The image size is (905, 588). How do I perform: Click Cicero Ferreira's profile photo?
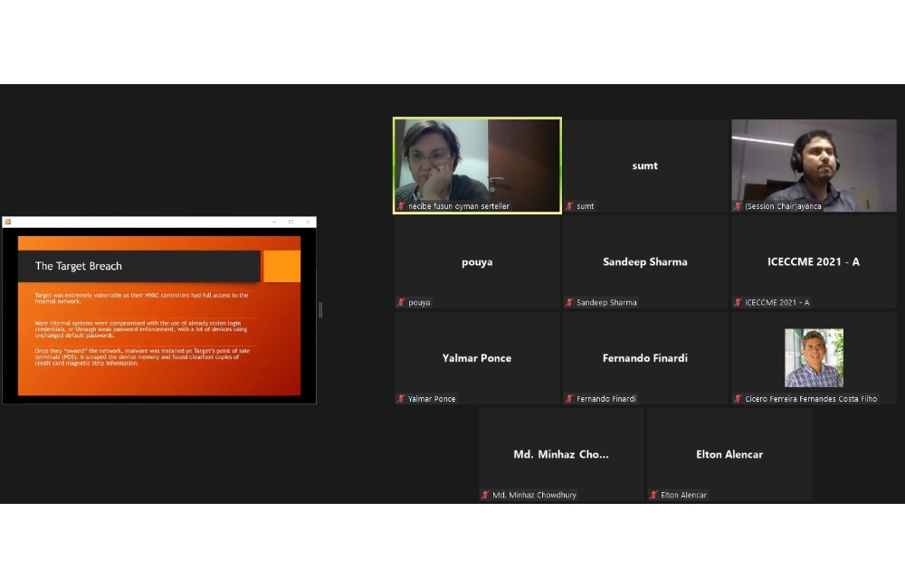click(x=814, y=357)
